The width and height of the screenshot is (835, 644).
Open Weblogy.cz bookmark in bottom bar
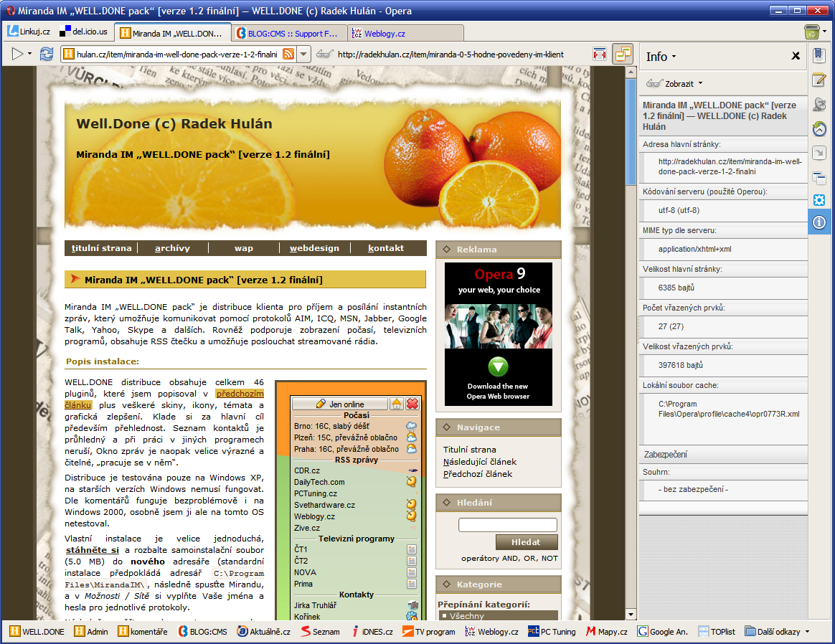pyautogui.click(x=491, y=632)
